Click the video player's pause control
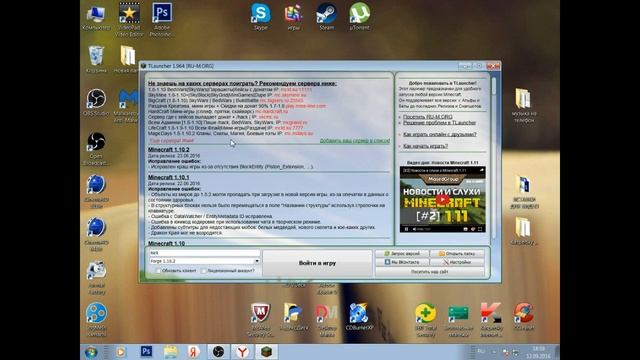The image size is (640, 360). coord(406,229)
